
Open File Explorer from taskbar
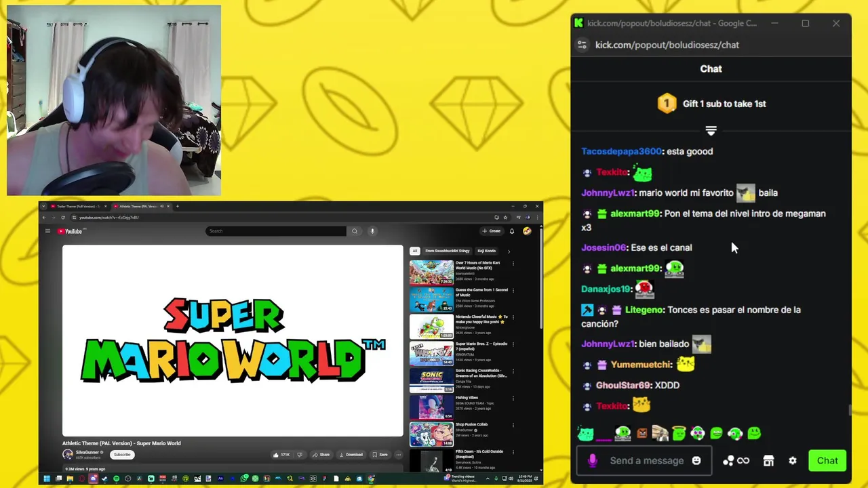tap(69, 479)
